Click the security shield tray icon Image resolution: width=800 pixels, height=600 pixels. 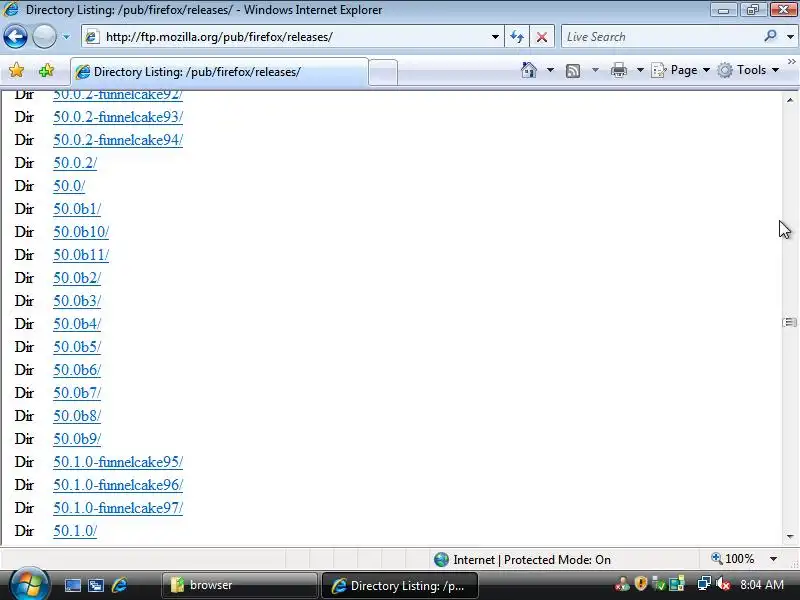click(x=641, y=583)
